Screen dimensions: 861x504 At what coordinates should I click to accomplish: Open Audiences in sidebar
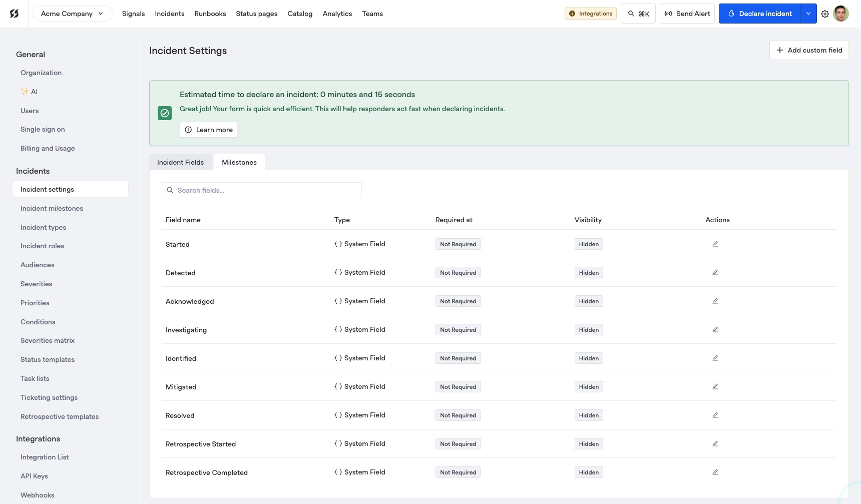pos(38,265)
